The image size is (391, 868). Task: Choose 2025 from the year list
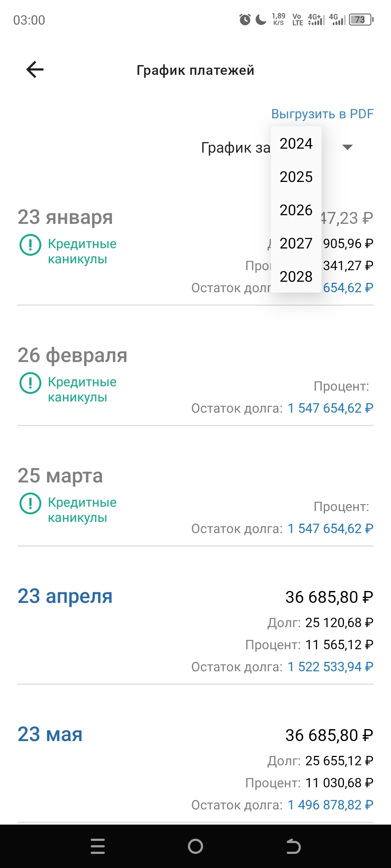pyautogui.click(x=296, y=177)
